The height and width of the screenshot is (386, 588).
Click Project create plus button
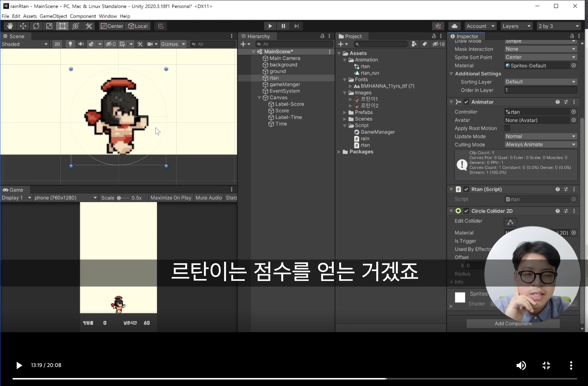point(343,44)
